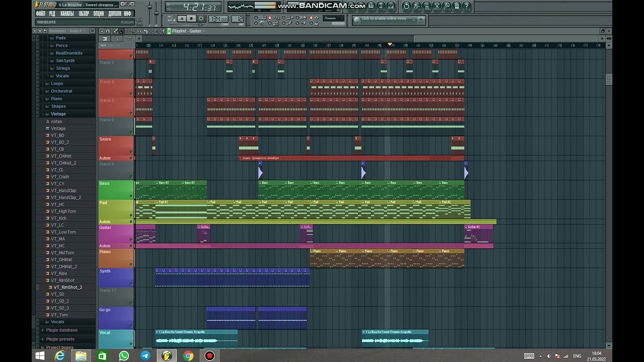Open the ДОПОЛН menu
This screenshot has width=644, height=362.
click(115, 14)
